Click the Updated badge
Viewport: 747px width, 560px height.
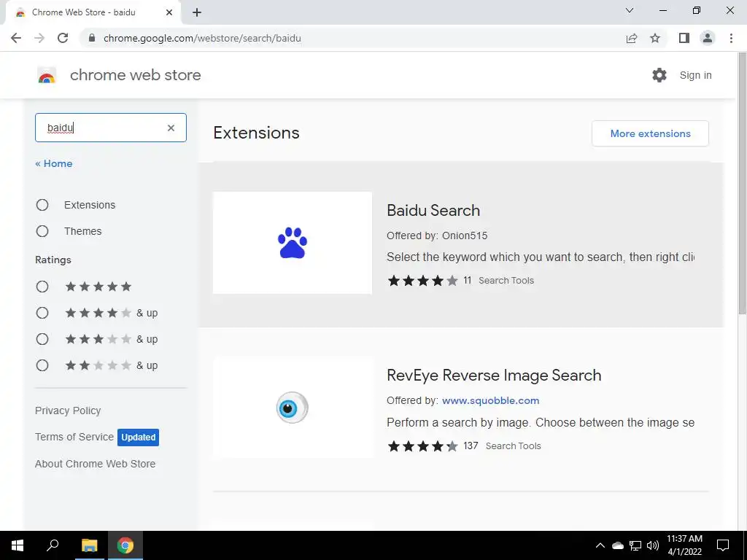coord(138,437)
